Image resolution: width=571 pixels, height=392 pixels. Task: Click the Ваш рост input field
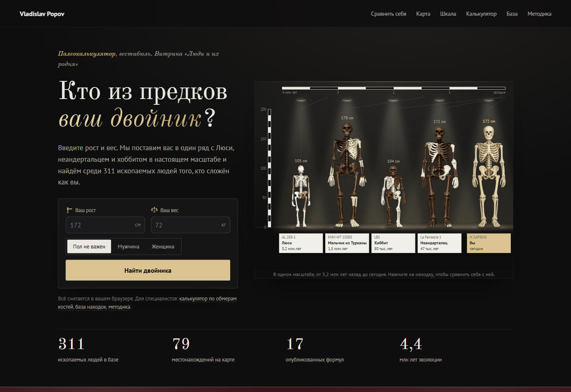[105, 225]
